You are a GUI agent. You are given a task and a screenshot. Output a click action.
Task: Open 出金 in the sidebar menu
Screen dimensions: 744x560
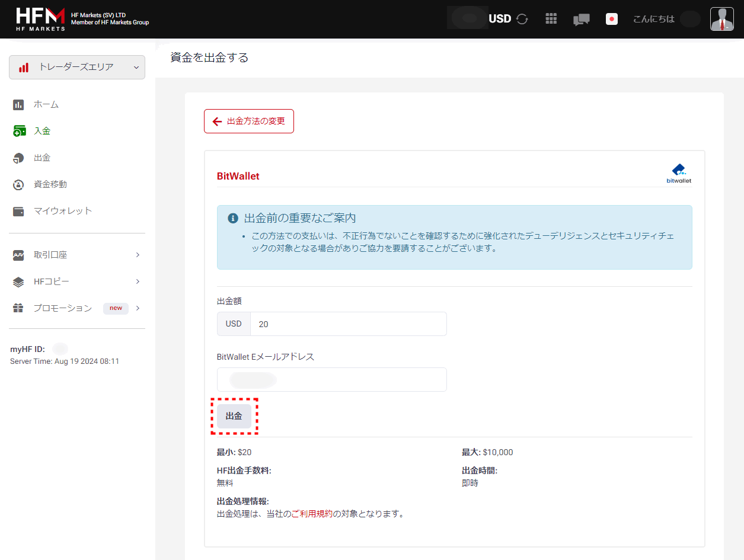(x=42, y=158)
